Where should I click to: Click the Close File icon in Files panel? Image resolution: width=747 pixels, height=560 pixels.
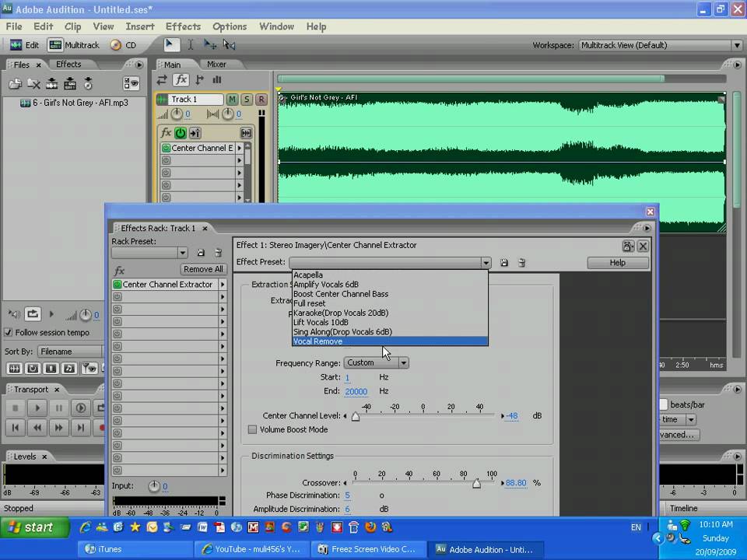(x=33, y=84)
